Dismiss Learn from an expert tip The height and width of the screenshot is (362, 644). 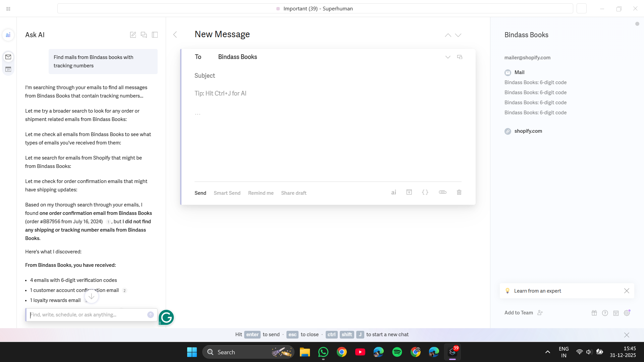pyautogui.click(x=627, y=291)
